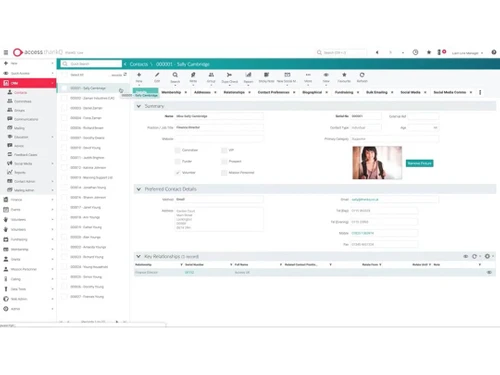Open the Report chart toolbar icon
Image resolution: width=500 pixels, height=375 pixels.
(x=248, y=77)
